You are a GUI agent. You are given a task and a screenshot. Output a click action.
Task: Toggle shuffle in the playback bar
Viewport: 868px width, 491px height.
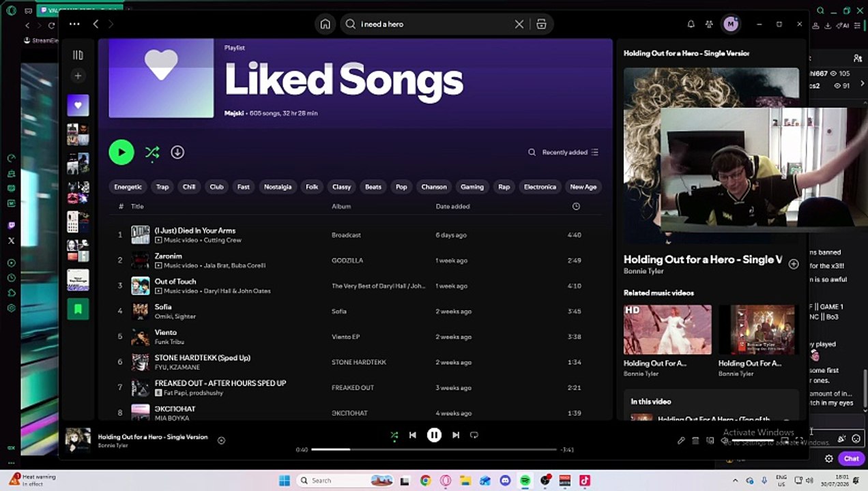pos(394,435)
